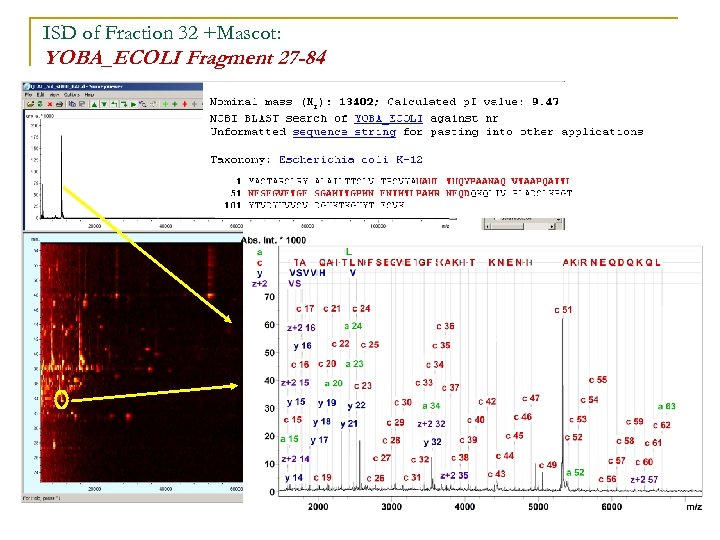Click the 'z+2 16' peak label
This screenshot has width=720, height=540.
[301, 328]
